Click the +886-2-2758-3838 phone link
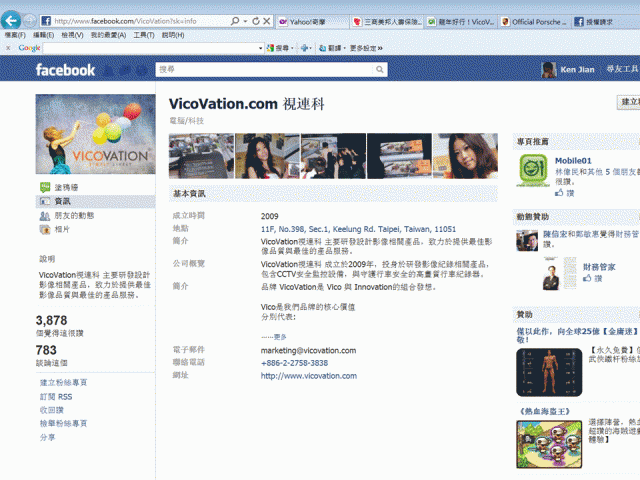This screenshot has height=480, width=640. pos(294,363)
